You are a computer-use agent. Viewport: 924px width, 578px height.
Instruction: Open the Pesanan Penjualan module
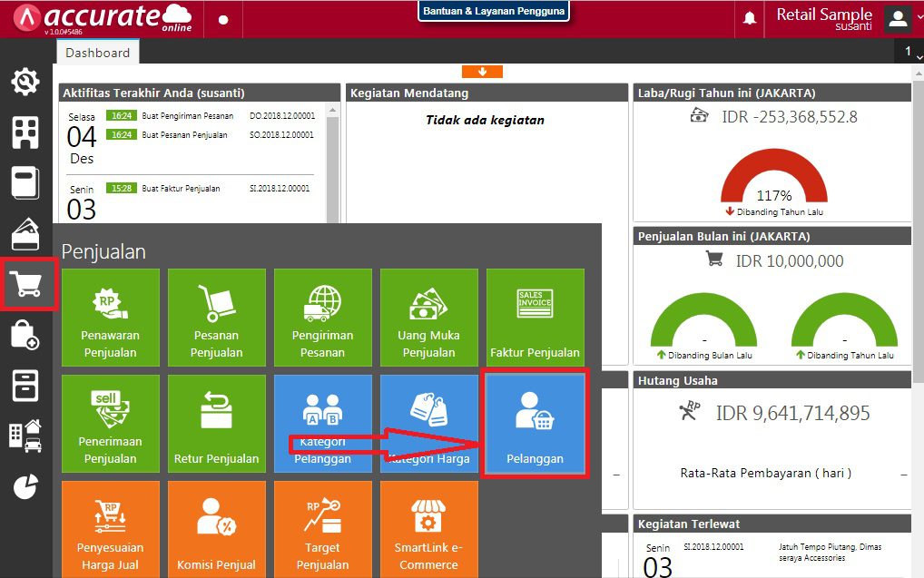[x=216, y=318]
